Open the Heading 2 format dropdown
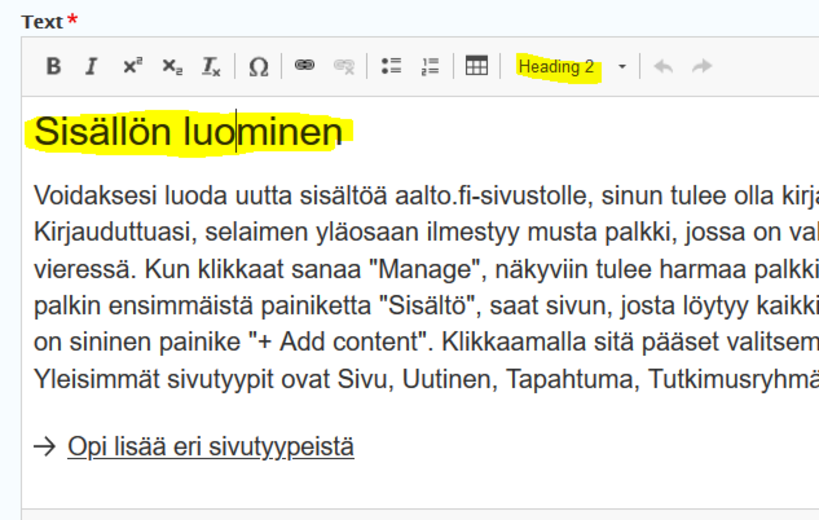Screen dimensions: 819x520 coord(557,67)
